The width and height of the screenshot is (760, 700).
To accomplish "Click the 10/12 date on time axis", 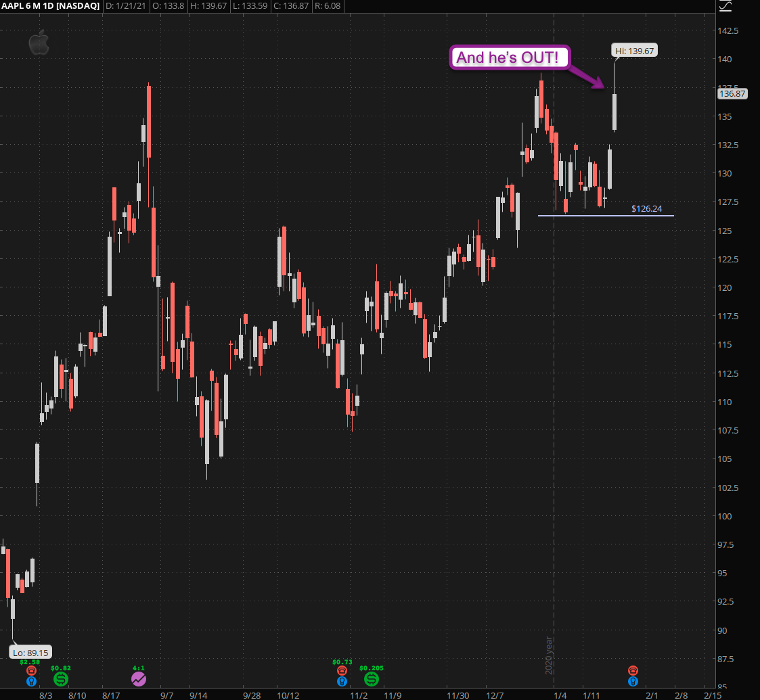I will coord(288,696).
